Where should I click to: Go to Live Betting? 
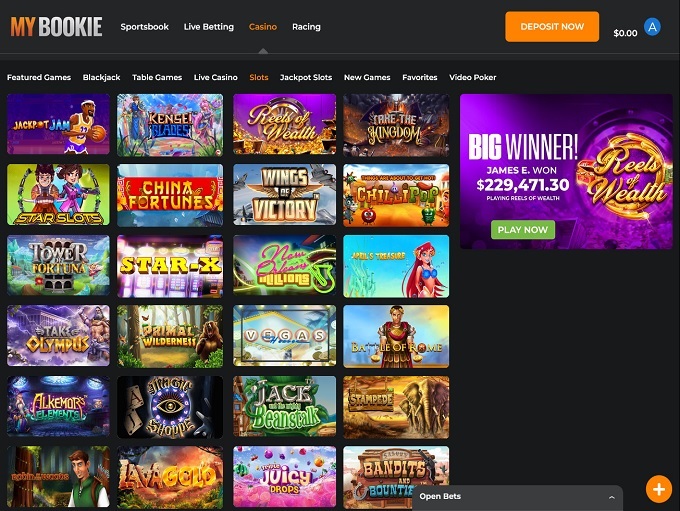pyautogui.click(x=209, y=27)
